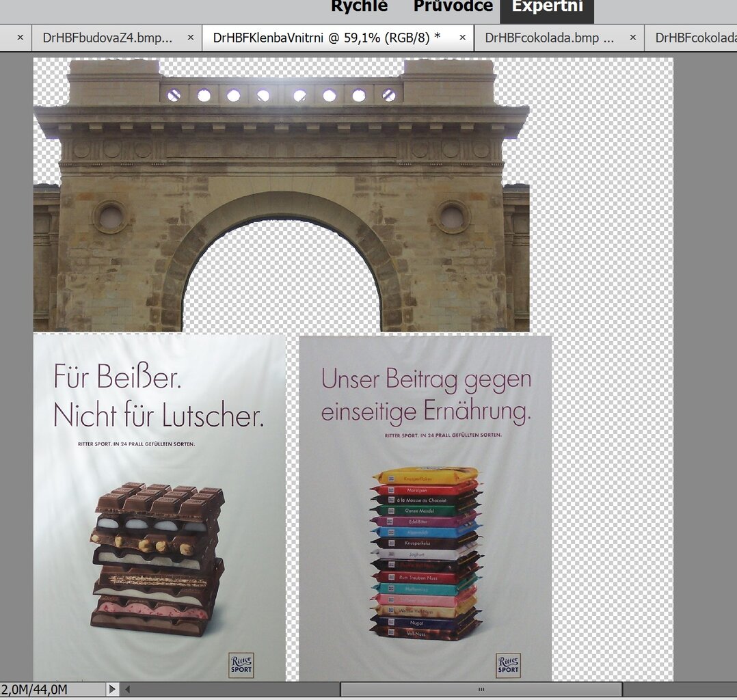This screenshot has width=737, height=700.
Task: Click the document size readout 2,0M/44,0M
Action: [x=34, y=690]
